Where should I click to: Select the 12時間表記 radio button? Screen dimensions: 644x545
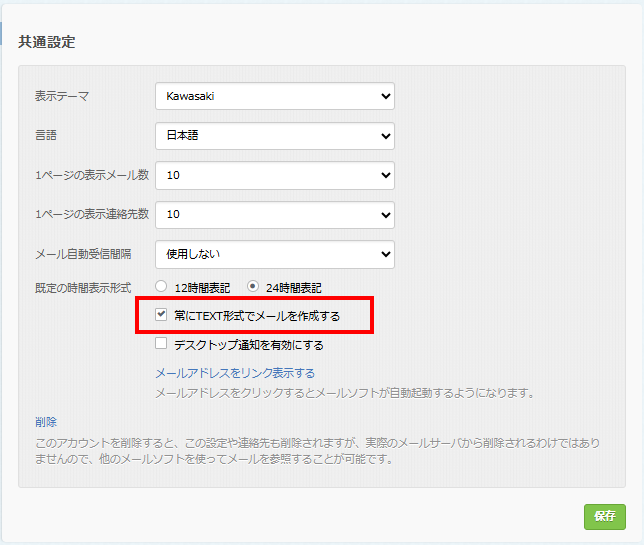click(161, 287)
